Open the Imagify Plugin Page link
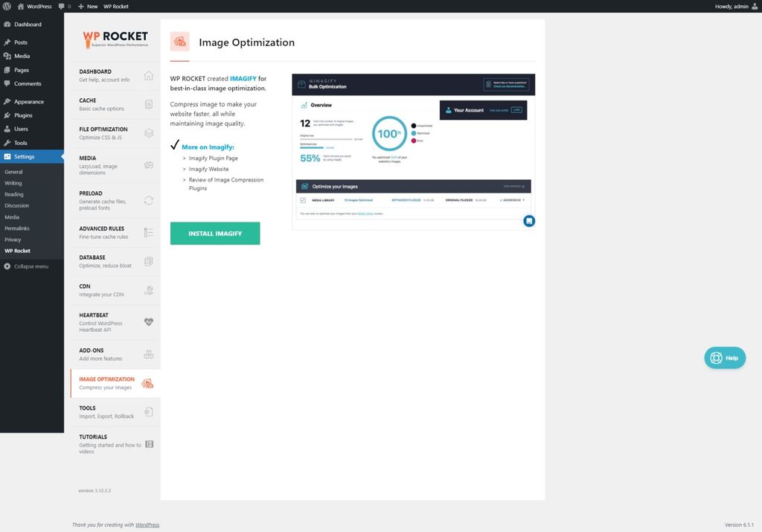This screenshot has width=762, height=532. tap(214, 158)
